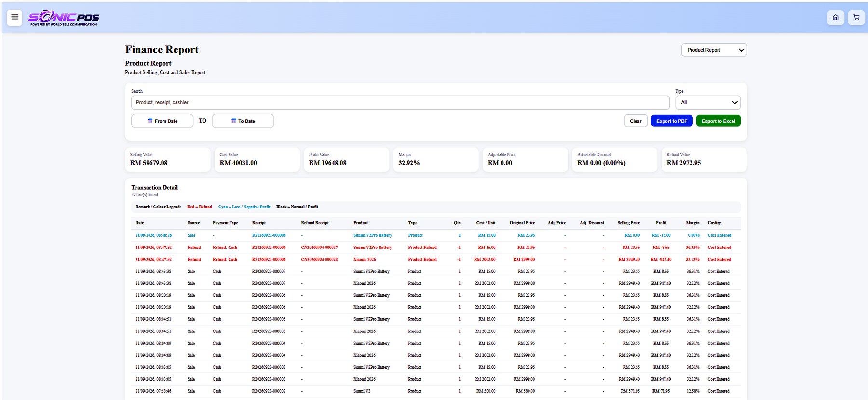Export the report to Excel

[719, 121]
